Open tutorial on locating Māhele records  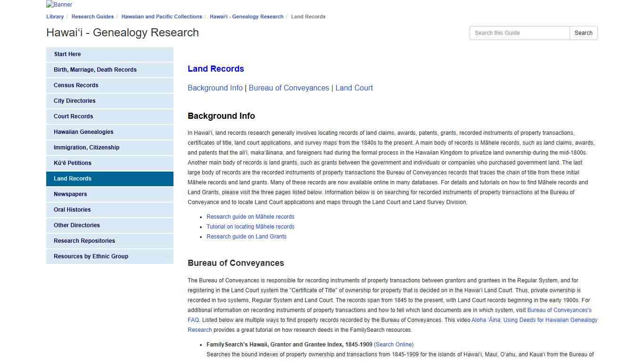click(250, 226)
